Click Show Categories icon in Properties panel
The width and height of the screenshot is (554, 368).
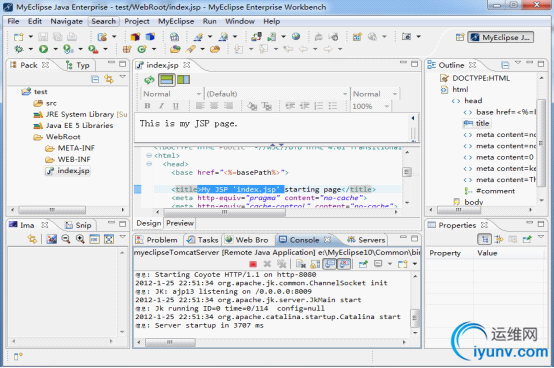coord(484,239)
